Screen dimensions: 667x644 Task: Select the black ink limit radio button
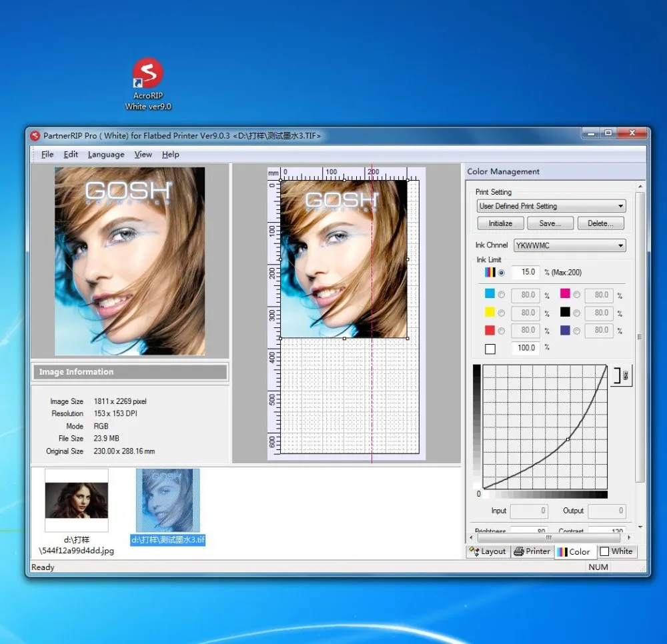point(577,313)
